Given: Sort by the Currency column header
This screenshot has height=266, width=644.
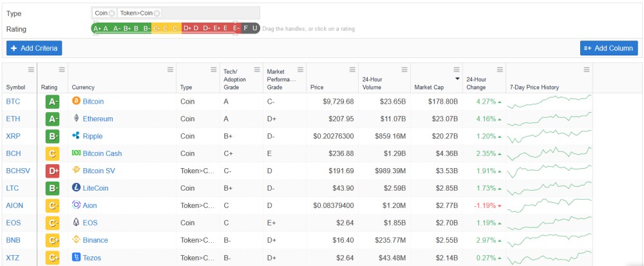Looking at the screenshot, I should [x=83, y=88].
